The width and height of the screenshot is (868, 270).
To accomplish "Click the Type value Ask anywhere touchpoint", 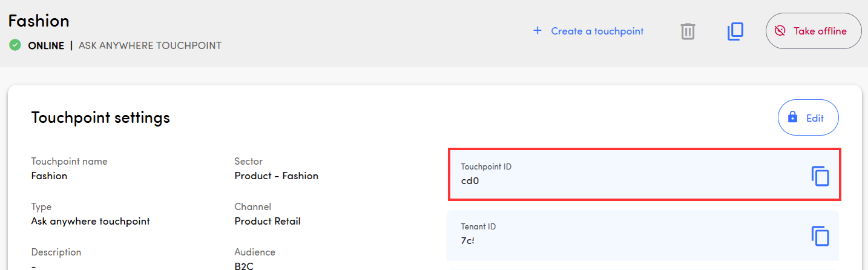I will (90, 222).
